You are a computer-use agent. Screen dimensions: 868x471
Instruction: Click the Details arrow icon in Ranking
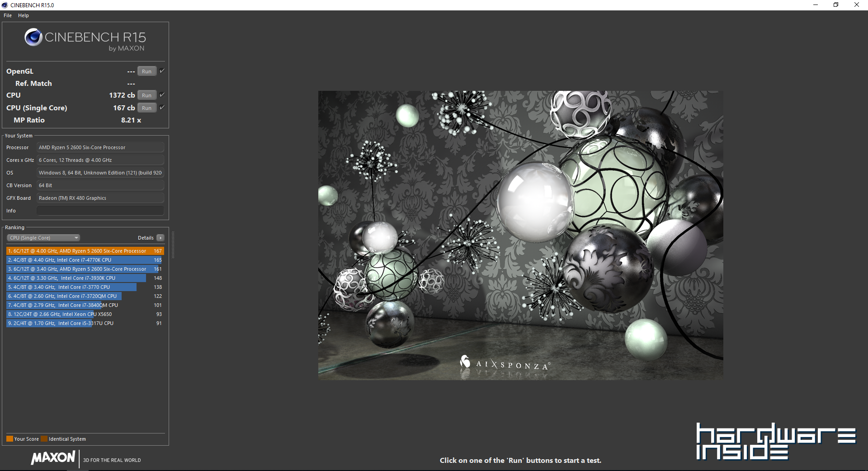click(160, 238)
